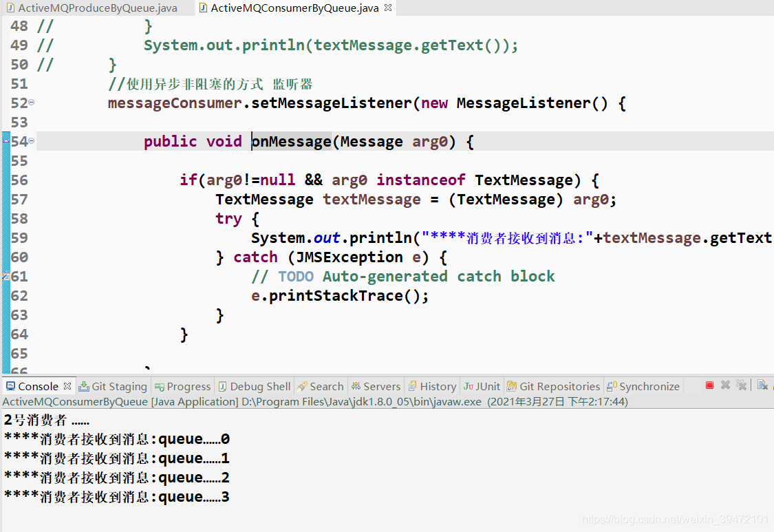Click 'messageConsumer' variable on line 52
This screenshot has width=774, height=532.
tap(175, 103)
